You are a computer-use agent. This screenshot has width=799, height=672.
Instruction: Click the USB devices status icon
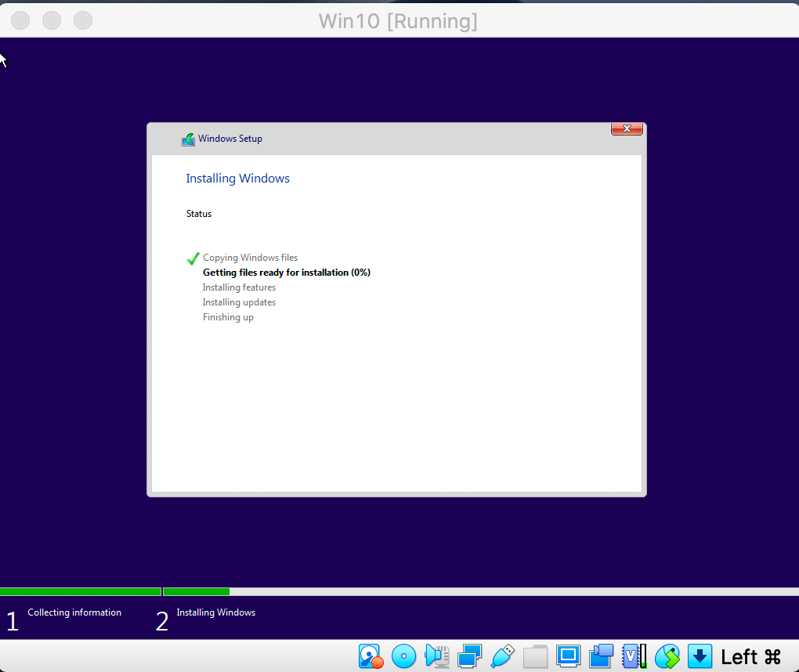point(502,656)
